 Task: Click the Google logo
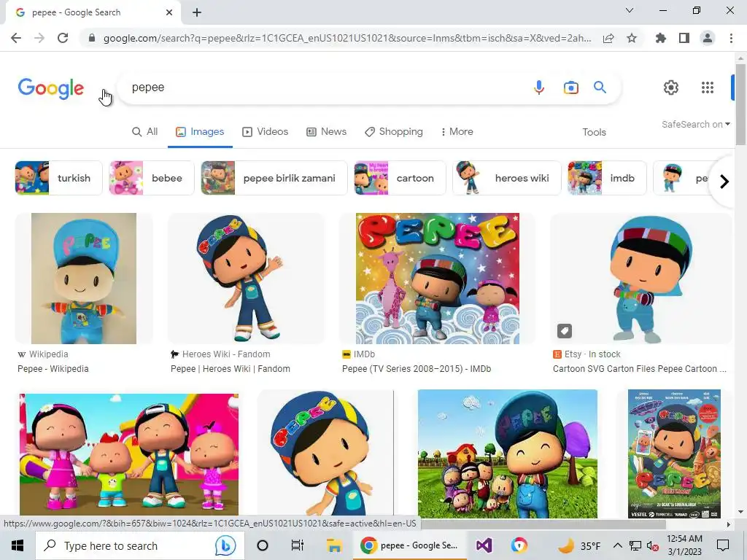51,88
